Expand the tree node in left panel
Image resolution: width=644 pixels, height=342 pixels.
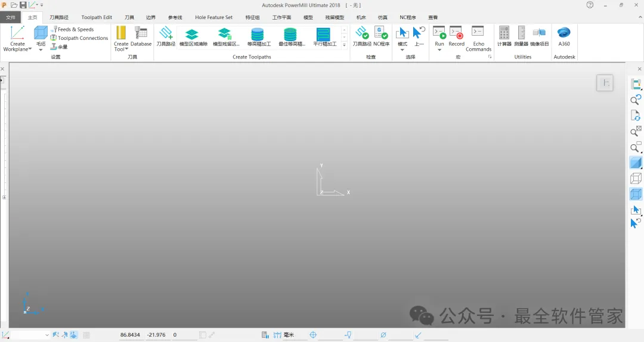tap(4, 197)
